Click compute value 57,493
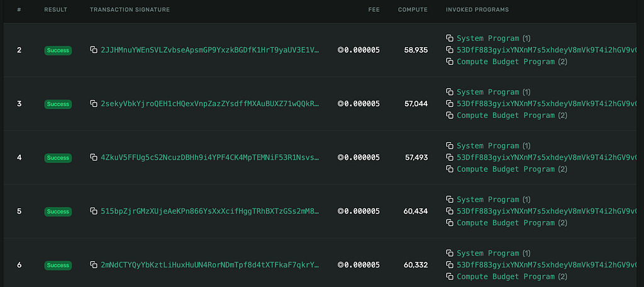Screen dimensions: 644x287 [416, 157]
